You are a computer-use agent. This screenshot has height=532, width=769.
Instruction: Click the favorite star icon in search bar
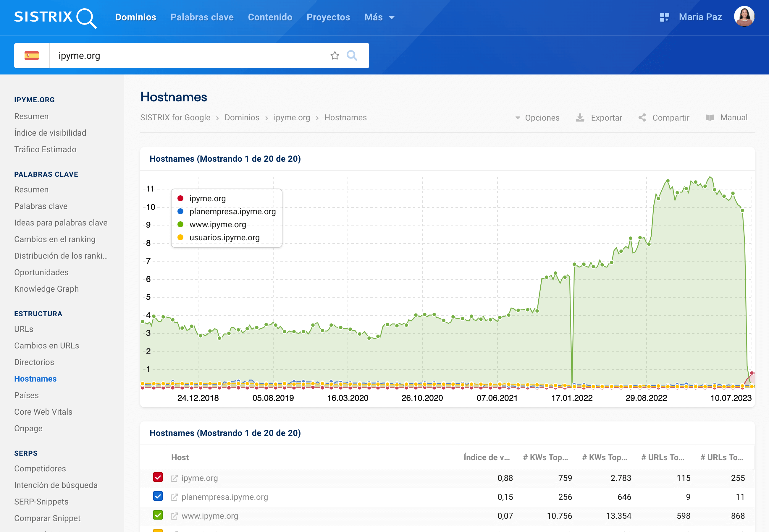click(x=335, y=55)
